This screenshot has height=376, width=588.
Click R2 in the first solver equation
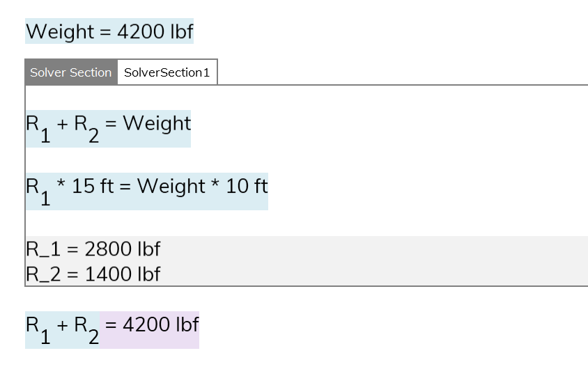[x=86, y=129]
